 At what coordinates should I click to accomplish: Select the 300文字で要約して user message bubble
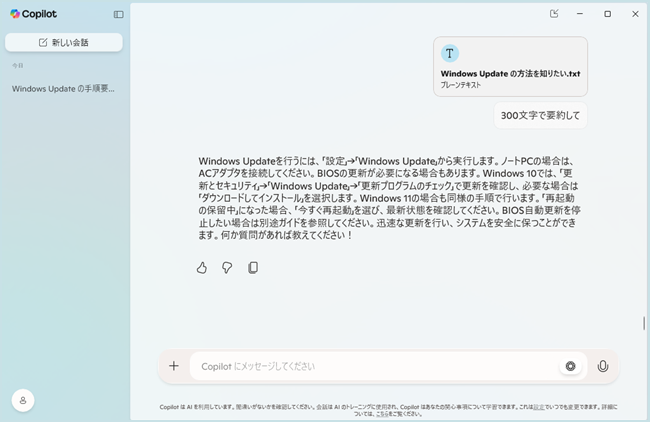pos(541,116)
